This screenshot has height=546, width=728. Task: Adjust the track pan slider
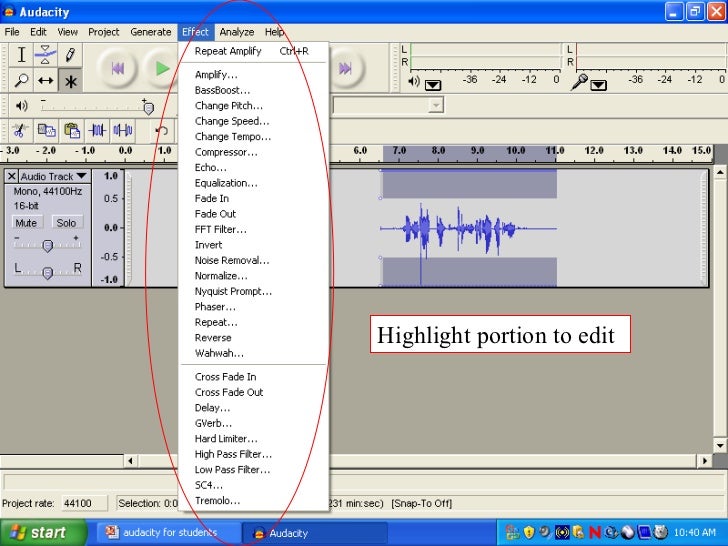(x=47, y=272)
